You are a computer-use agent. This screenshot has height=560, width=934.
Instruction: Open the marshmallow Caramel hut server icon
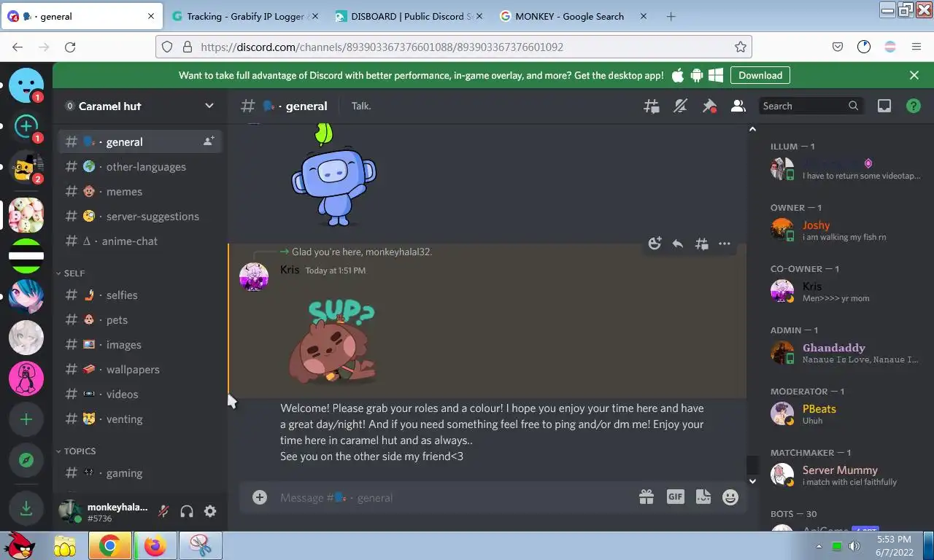tap(26, 215)
